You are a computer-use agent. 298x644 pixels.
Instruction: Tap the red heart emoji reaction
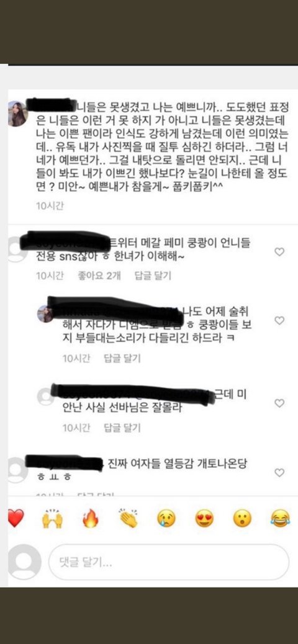point(16,518)
